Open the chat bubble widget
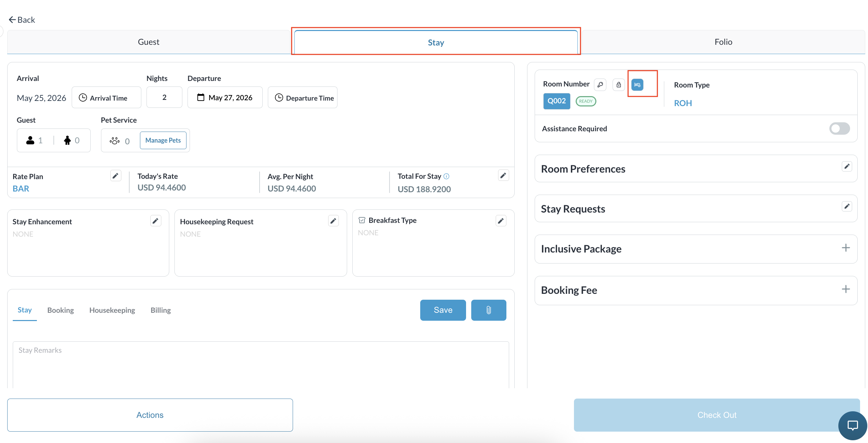The image size is (868, 443). (x=852, y=425)
